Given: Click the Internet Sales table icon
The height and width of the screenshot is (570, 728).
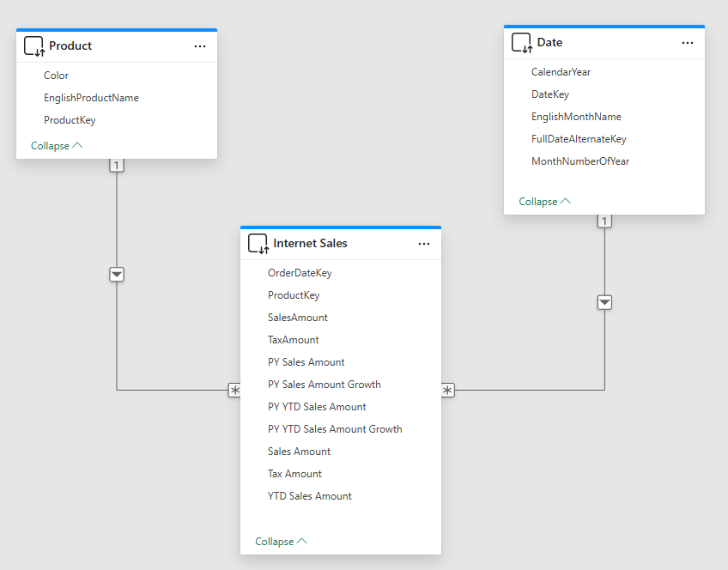Looking at the screenshot, I should point(258,244).
